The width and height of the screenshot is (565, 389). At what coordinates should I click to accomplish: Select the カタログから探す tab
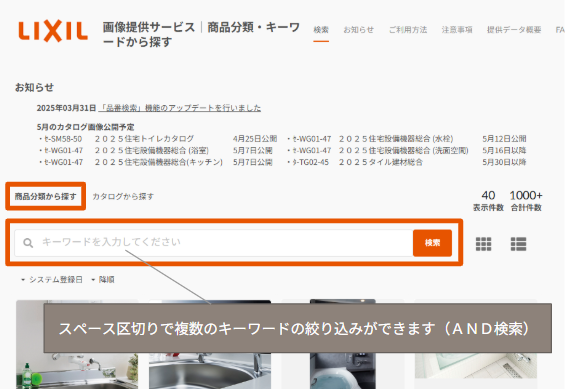coord(123,196)
